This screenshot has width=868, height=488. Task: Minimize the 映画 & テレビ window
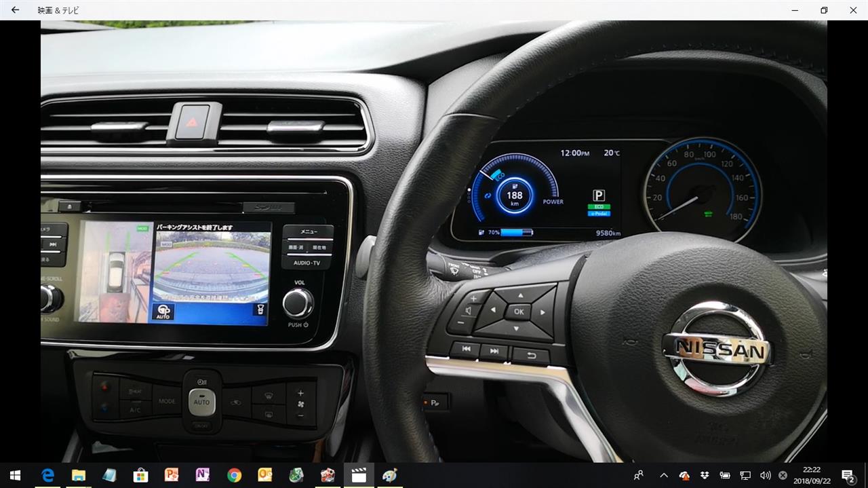click(793, 10)
